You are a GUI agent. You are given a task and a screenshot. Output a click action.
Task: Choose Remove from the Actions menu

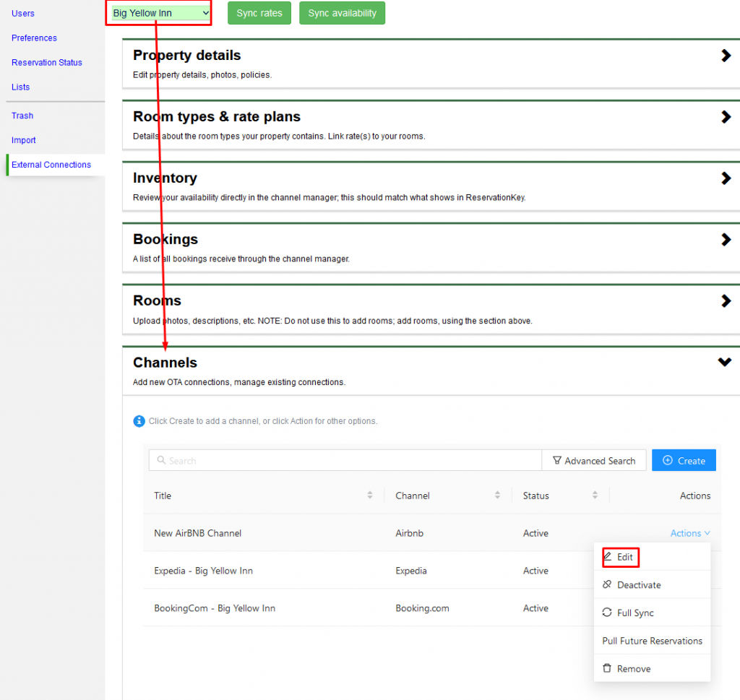652,668
